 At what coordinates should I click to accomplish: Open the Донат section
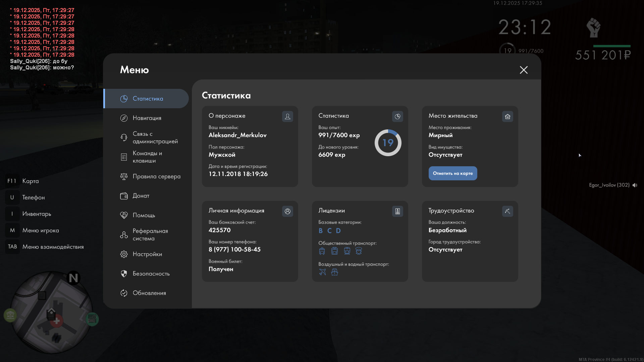point(141,196)
